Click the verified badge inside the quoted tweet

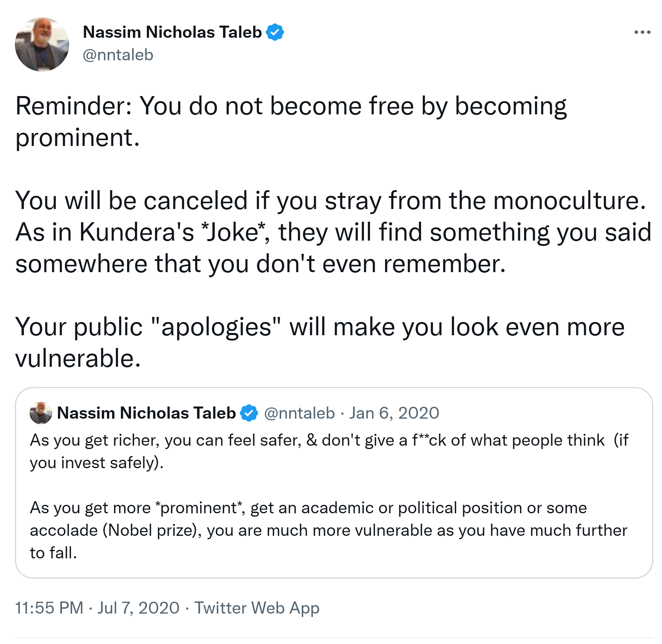point(249,413)
